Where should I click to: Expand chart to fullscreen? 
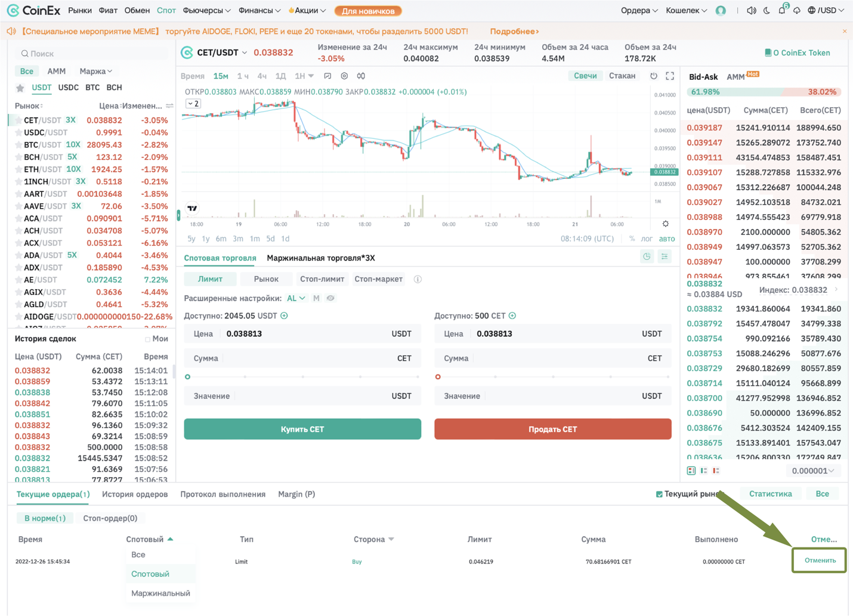coord(670,76)
